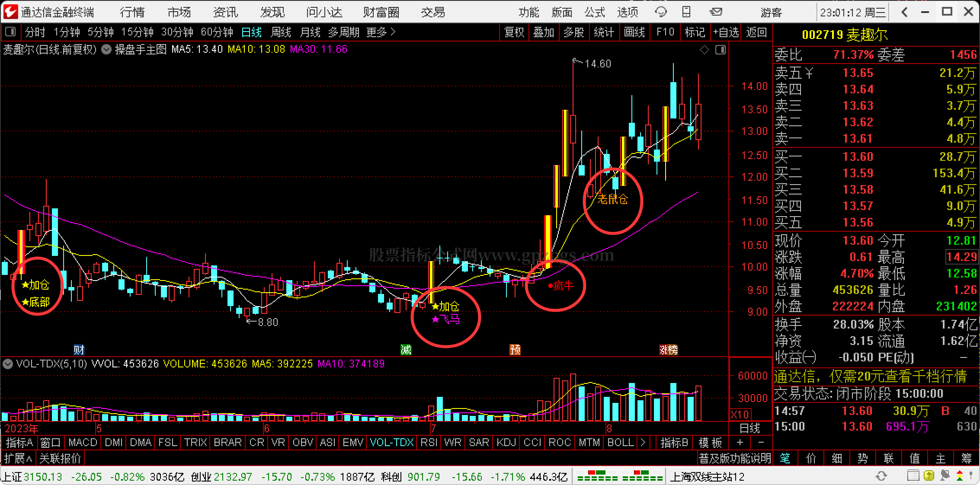Click the yellow up-arrow icon in status bar
Viewport: 980px width, 485px height.
929,476
